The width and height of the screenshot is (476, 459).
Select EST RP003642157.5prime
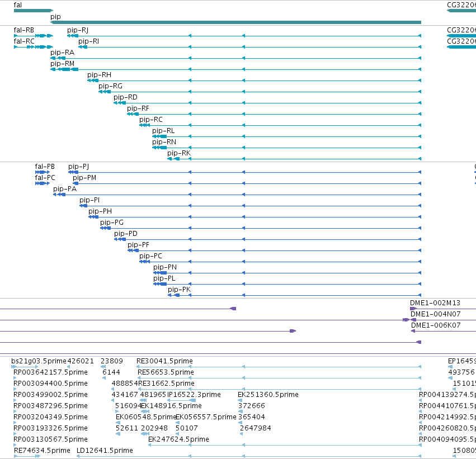coord(51,372)
